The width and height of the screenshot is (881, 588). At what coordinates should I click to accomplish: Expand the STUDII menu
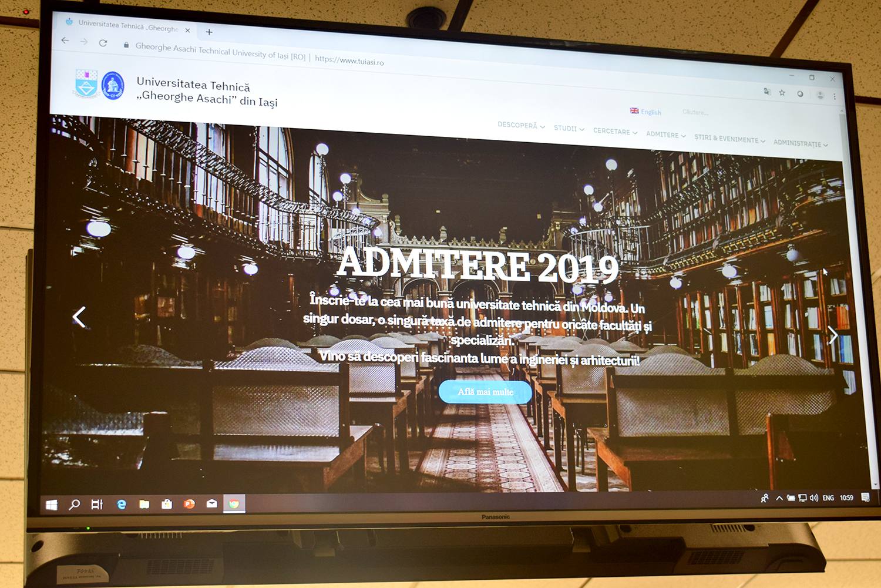[x=569, y=128]
